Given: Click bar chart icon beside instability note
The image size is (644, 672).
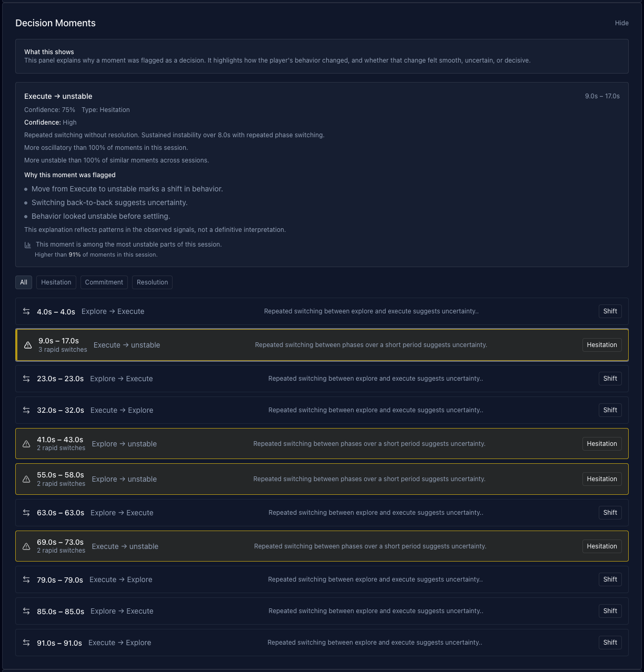Looking at the screenshot, I should click(28, 245).
